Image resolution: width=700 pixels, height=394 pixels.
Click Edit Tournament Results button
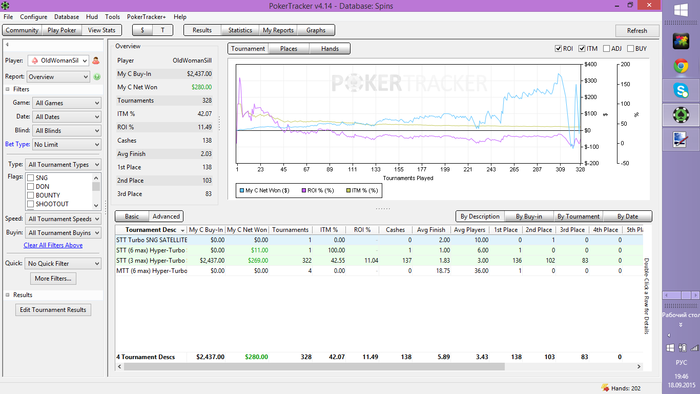53,310
